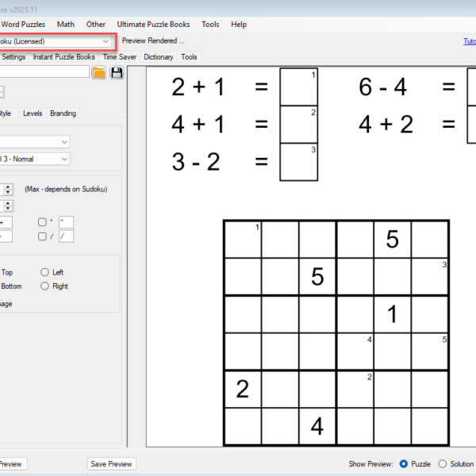The height and width of the screenshot is (476, 476).
Task: Switch to the Tools tab below dropdown
Action: [x=189, y=57]
